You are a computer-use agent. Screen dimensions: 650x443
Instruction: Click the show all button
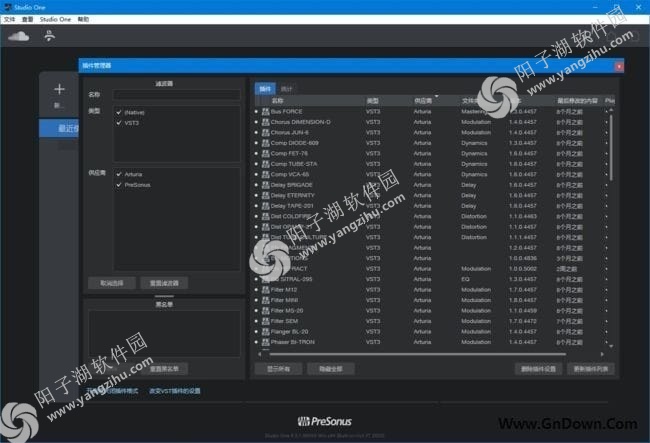pos(279,369)
